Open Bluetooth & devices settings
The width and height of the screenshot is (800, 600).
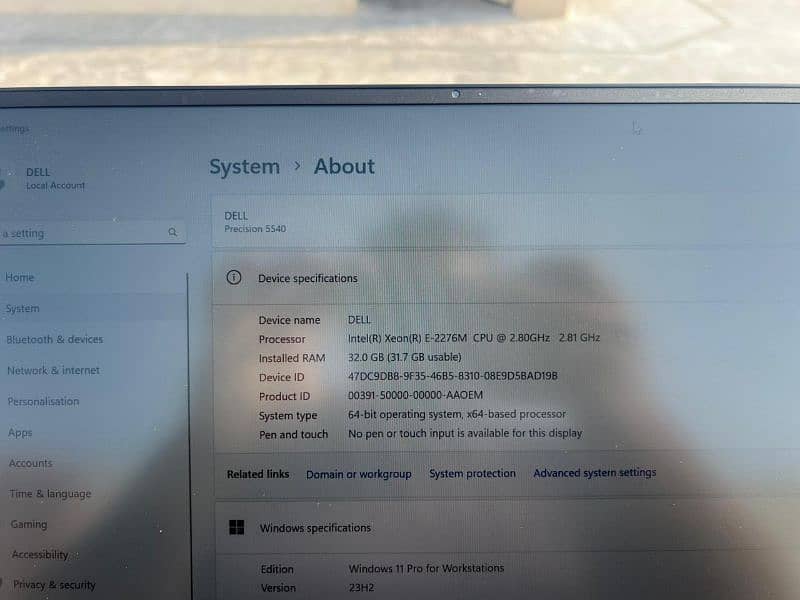click(55, 339)
